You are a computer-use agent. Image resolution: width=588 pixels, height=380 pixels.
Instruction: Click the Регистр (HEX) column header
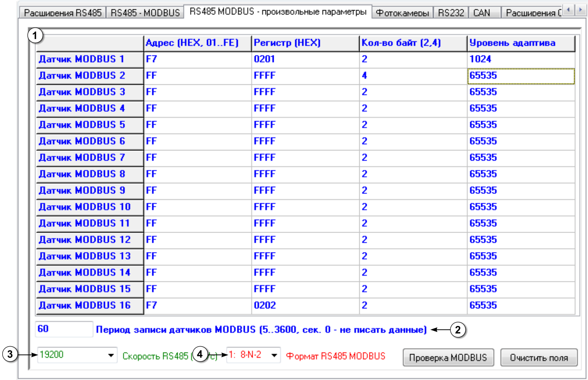(306, 43)
